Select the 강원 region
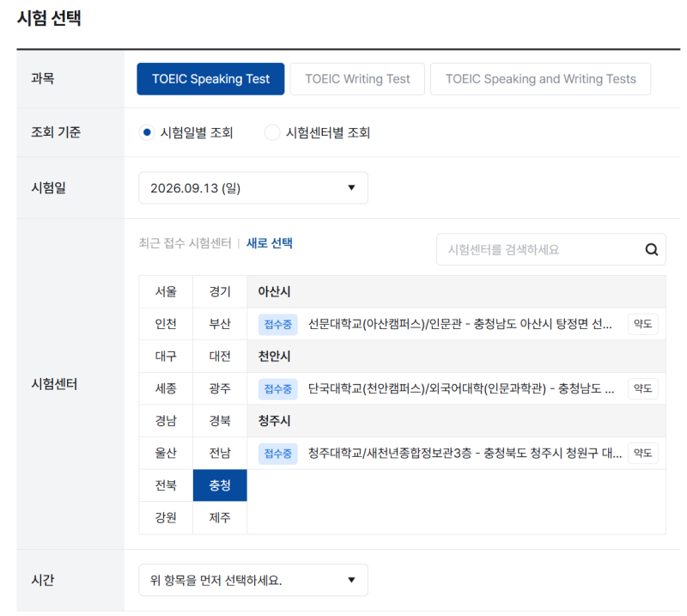The width and height of the screenshot is (687, 616). [166, 518]
